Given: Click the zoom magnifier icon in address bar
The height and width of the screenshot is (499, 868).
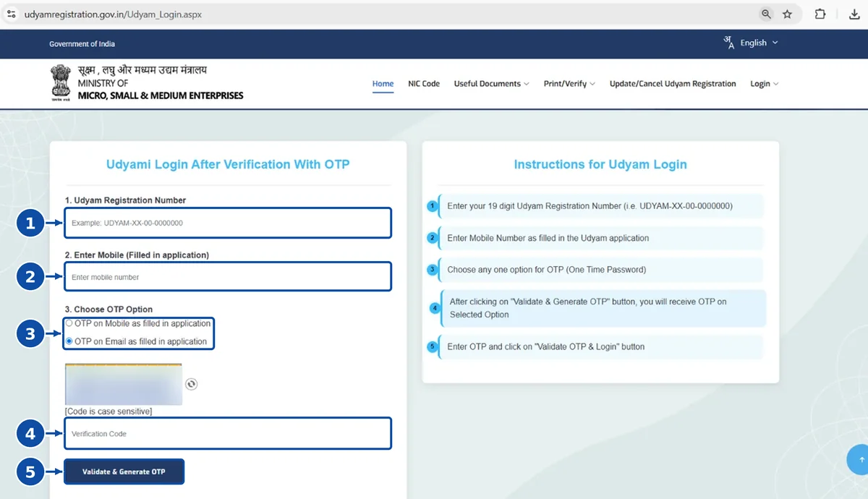Looking at the screenshot, I should tap(766, 14).
